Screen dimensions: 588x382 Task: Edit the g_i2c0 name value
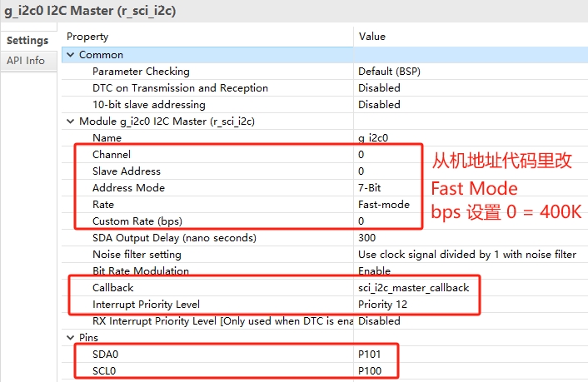[373, 137]
